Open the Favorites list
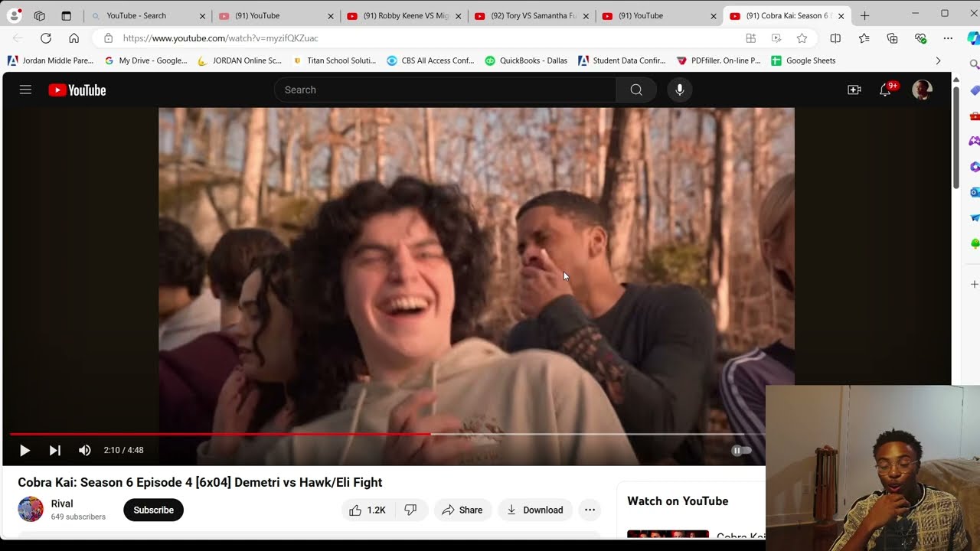 click(x=864, y=38)
